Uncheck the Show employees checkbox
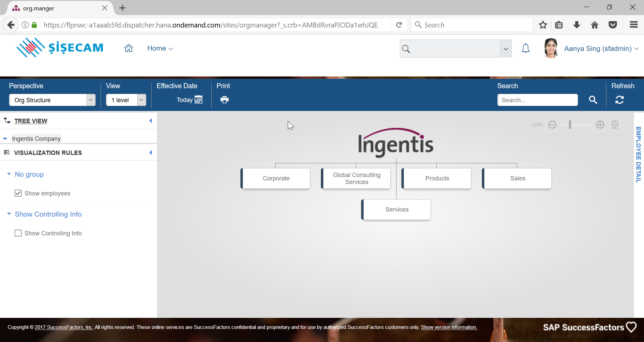Screen dimensions: 644x342 click(x=18, y=193)
